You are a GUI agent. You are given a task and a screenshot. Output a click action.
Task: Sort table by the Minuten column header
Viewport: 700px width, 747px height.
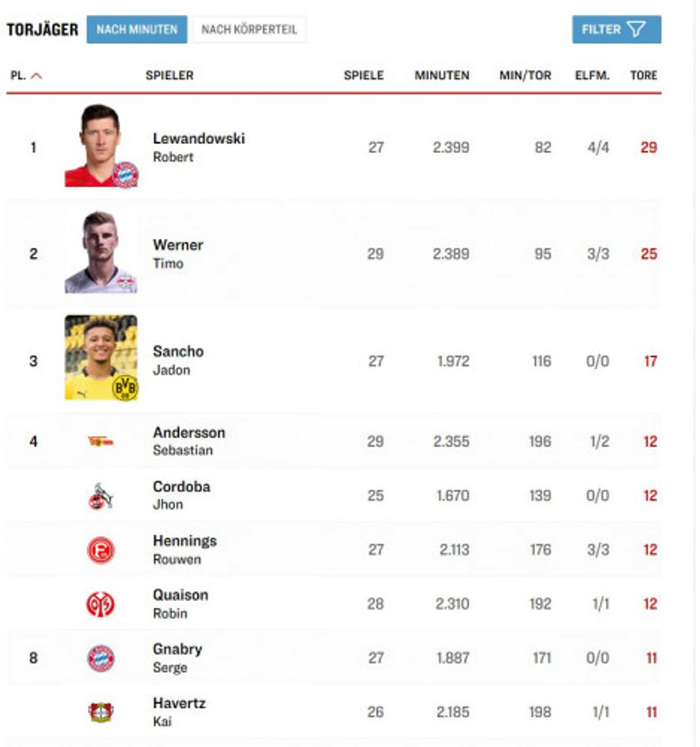click(442, 75)
